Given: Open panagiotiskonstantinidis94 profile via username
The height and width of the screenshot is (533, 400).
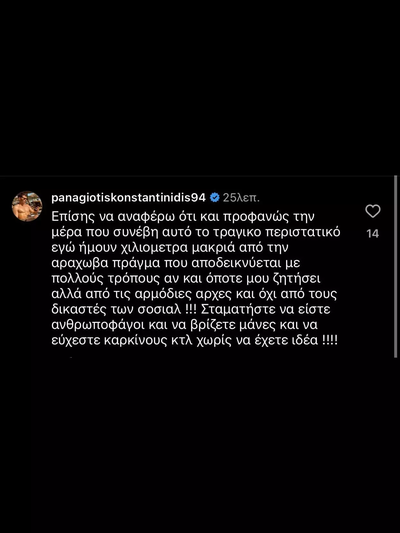Looking at the screenshot, I should click(128, 197).
